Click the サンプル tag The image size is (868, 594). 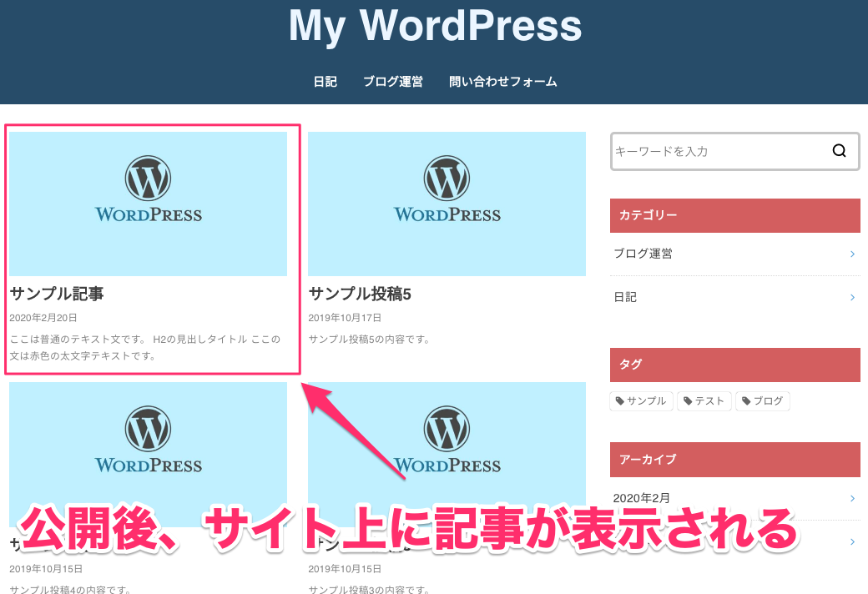click(640, 401)
